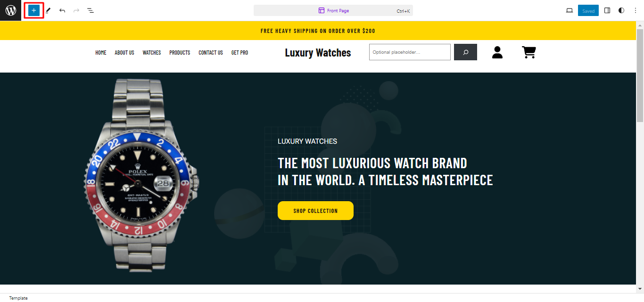644x302 pixels.
Task: Select the WATCHES navigation item
Action: pyautogui.click(x=152, y=53)
